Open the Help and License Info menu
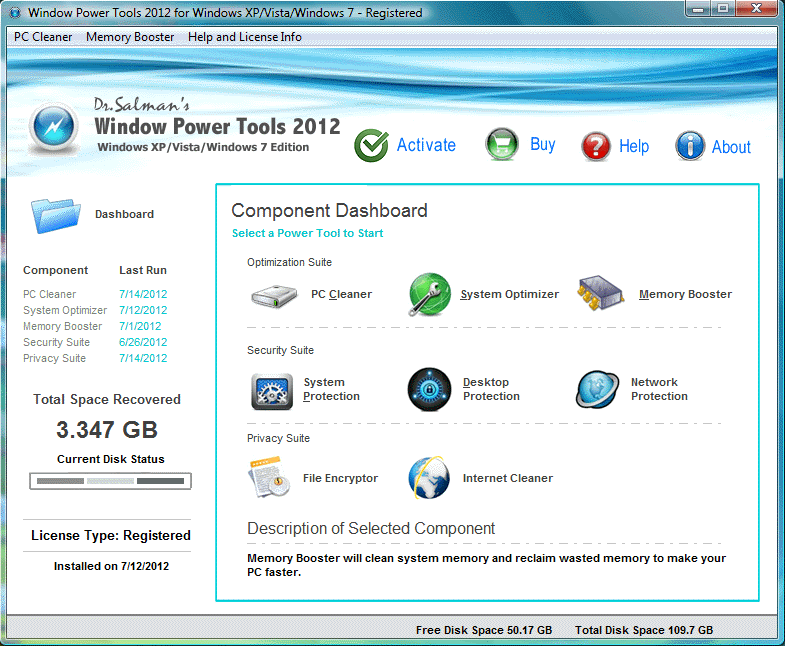785x646 pixels. point(245,37)
